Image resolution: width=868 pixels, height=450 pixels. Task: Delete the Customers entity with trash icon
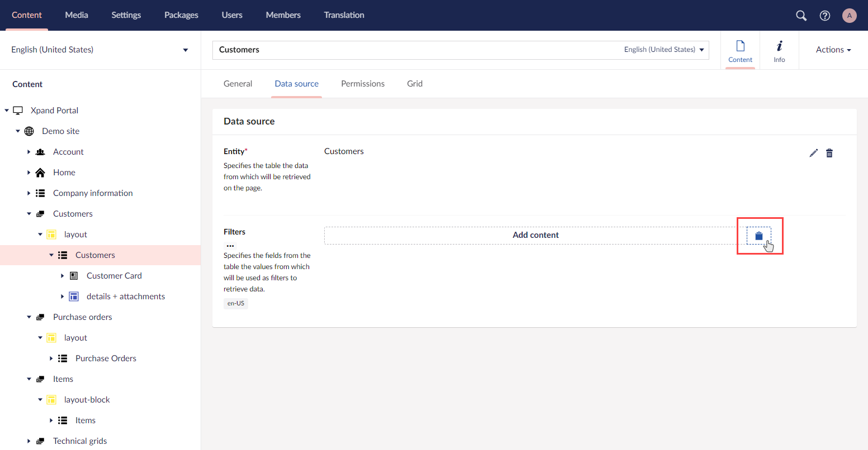pos(829,153)
